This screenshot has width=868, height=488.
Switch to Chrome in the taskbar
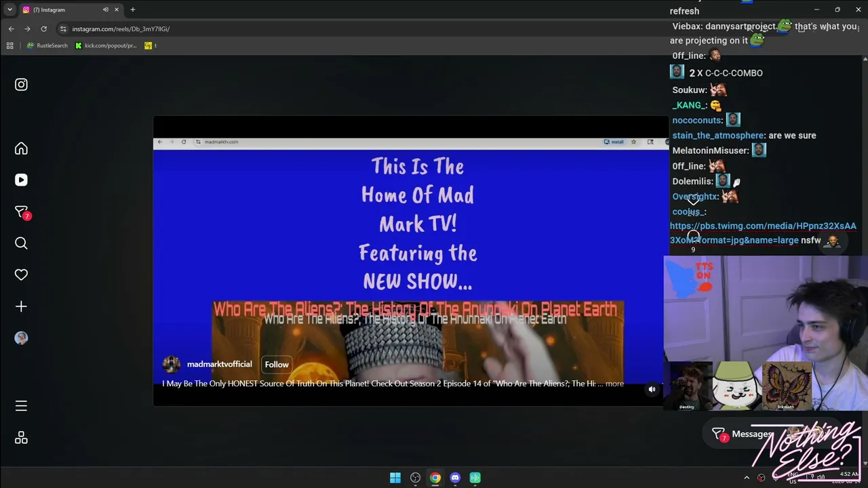(435, 478)
